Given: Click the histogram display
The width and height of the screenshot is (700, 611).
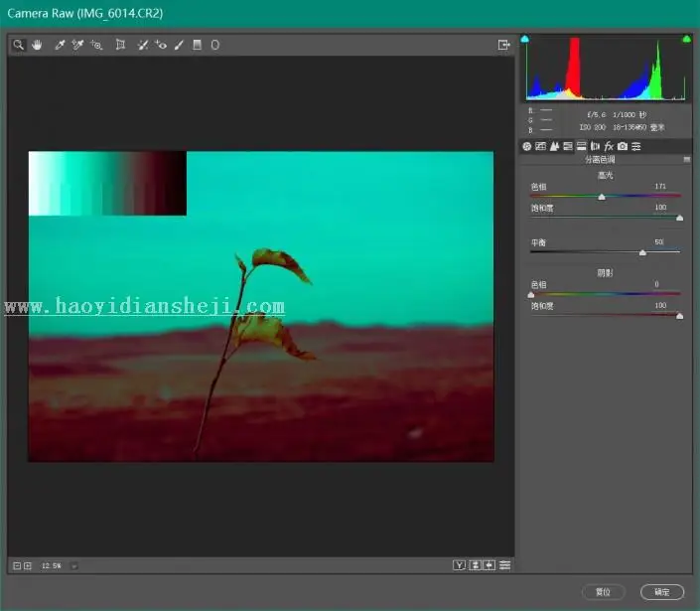Looking at the screenshot, I should [x=606, y=69].
